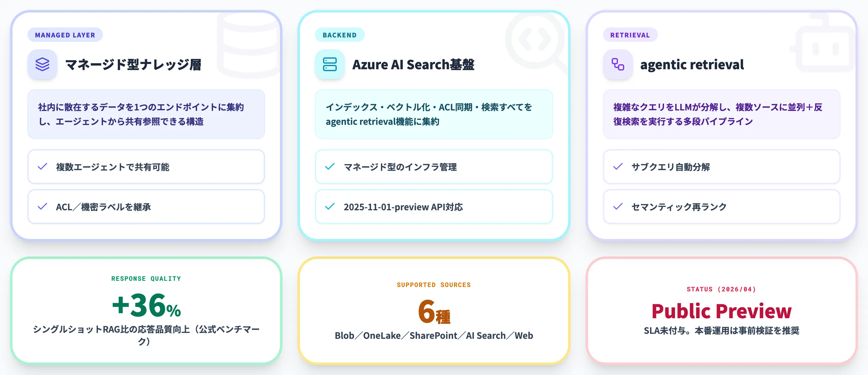Click the RETRIEVAL badge
This screenshot has height=375, width=868.
630,35
